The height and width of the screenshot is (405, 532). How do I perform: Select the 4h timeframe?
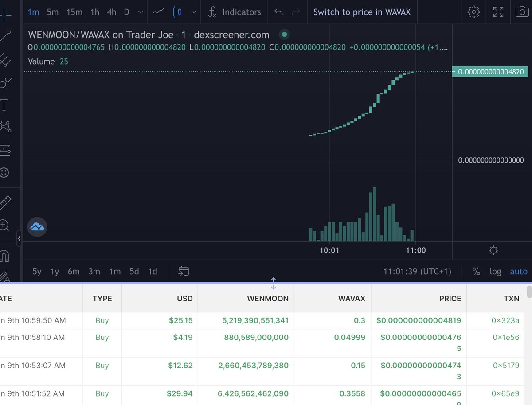[112, 12]
